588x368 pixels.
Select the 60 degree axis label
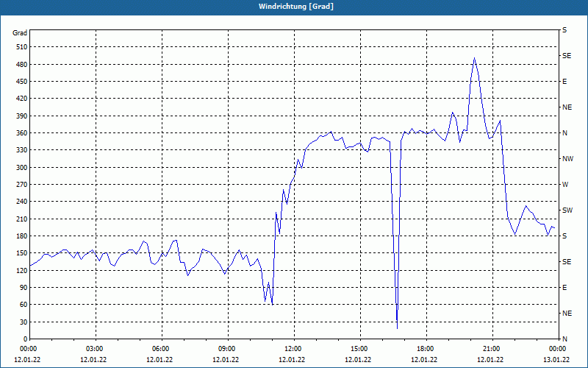[24, 305]
